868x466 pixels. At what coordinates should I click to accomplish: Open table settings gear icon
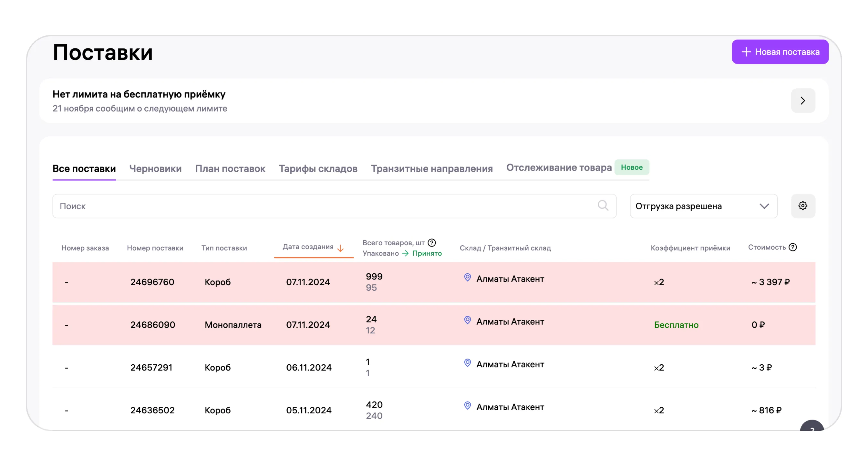tap(803, 206)
